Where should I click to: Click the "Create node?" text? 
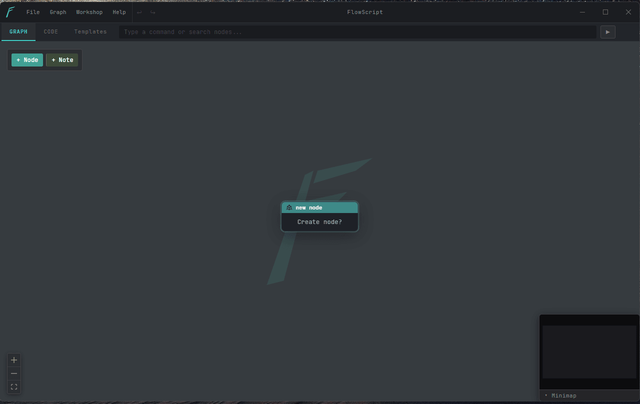click(320, 222)
